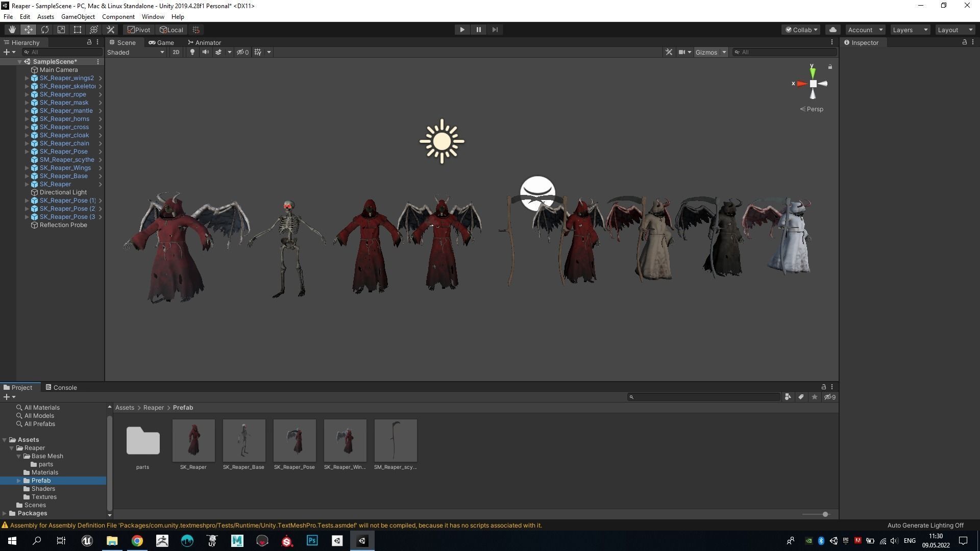Click the hidden packages count icon

point(830,397)
